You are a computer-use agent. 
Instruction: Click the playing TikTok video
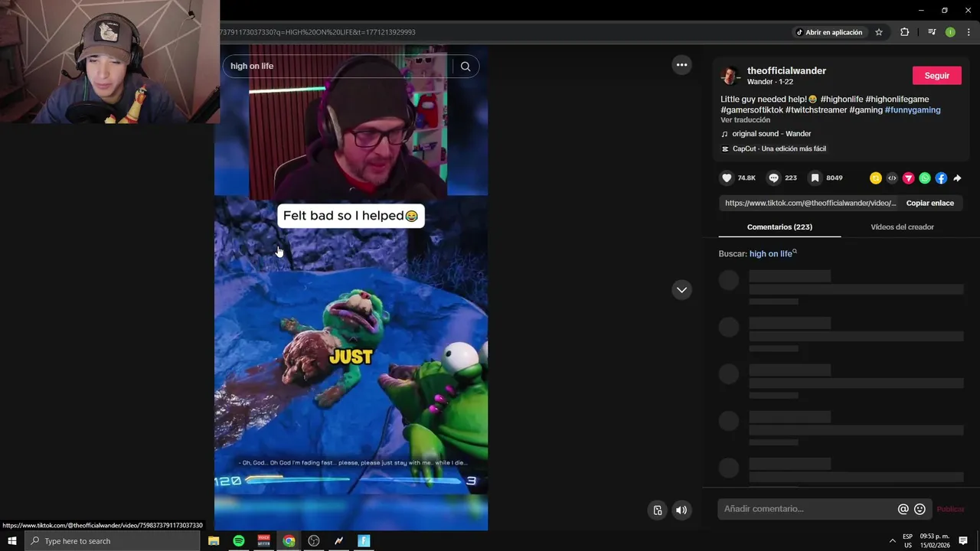click(351, 288)
